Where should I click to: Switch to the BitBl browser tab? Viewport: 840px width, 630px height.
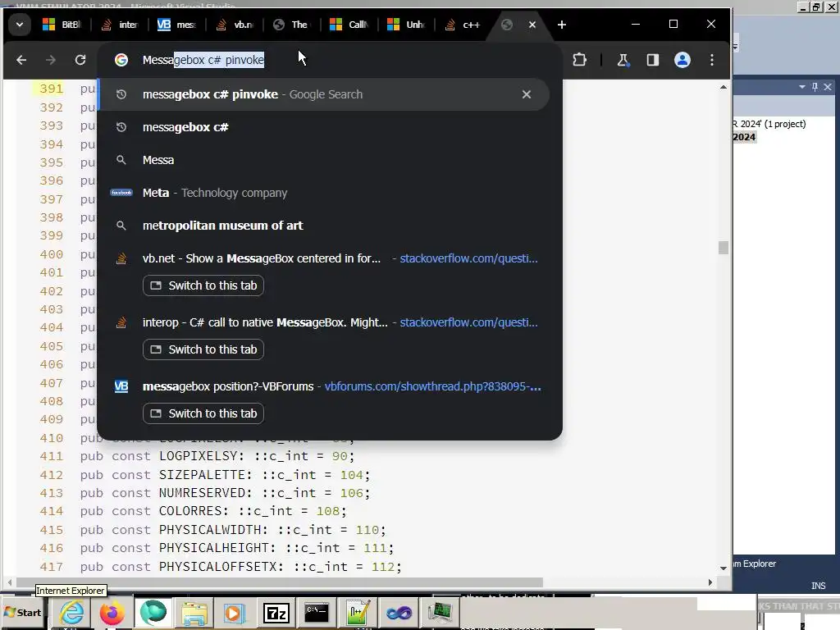click(62, 25)
